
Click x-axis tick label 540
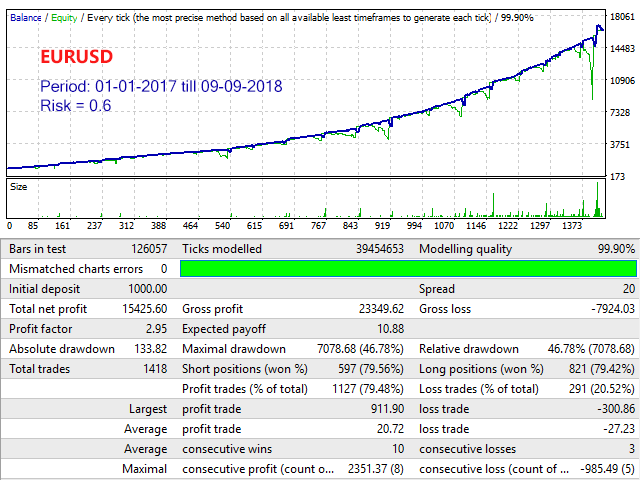222,226
